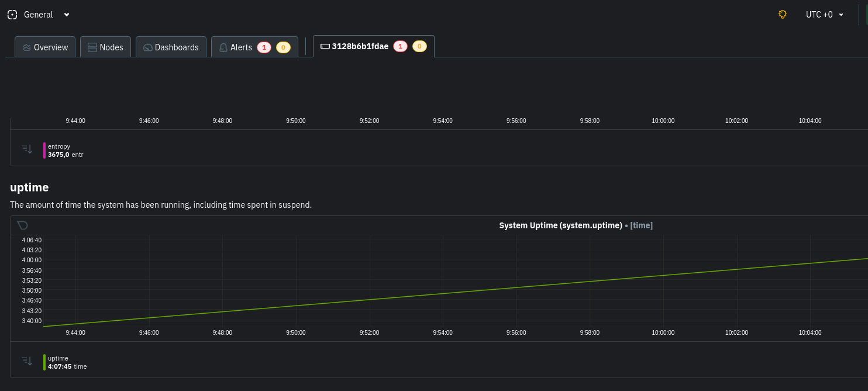Click the pink entropy color bar
Viewport: 868px width, 391px height.
[44, 150]
